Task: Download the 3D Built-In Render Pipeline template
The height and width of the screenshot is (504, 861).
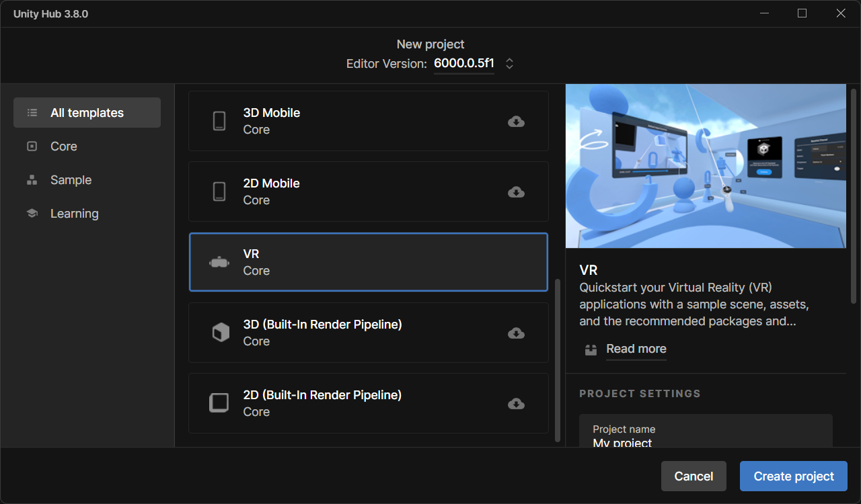Action: [x=516, y=333]
